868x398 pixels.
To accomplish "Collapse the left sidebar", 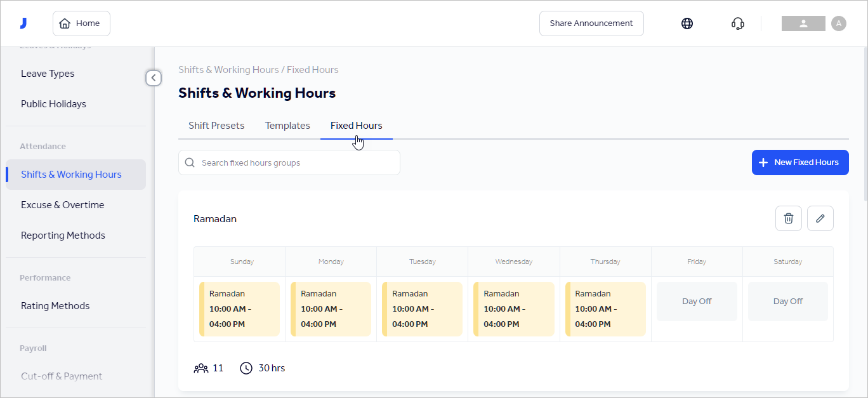I will (153, 77).
